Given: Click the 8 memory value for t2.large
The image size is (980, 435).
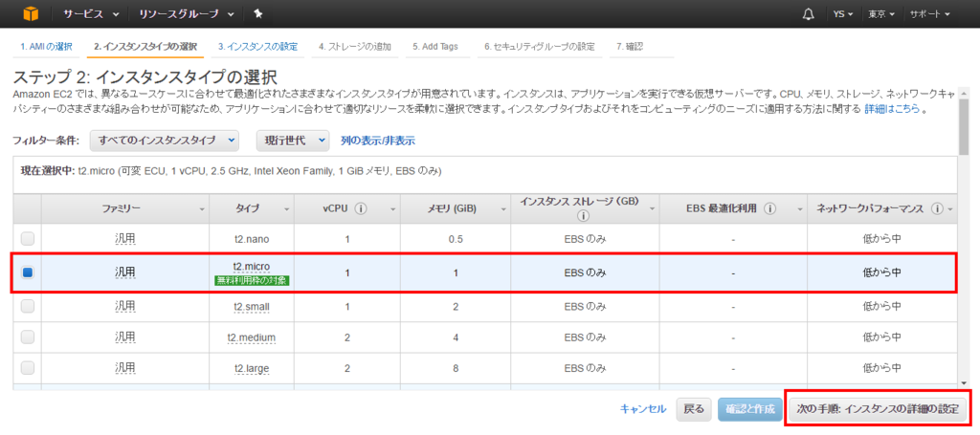Looking at the screenshot, I should coord(457,367).
